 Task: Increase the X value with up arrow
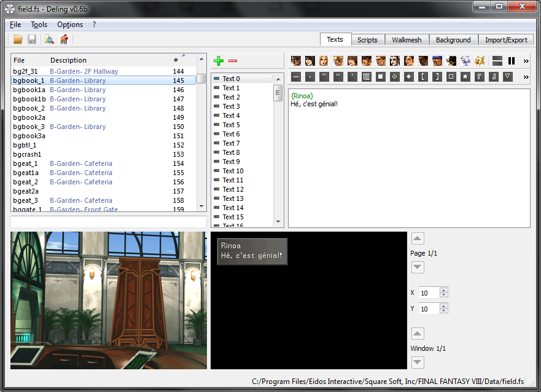444,290
